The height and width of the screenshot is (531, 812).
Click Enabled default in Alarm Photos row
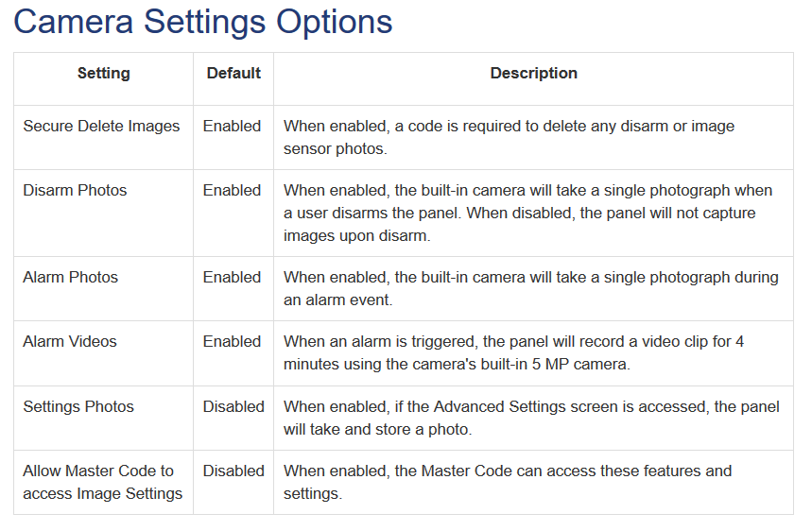[232, 278]
